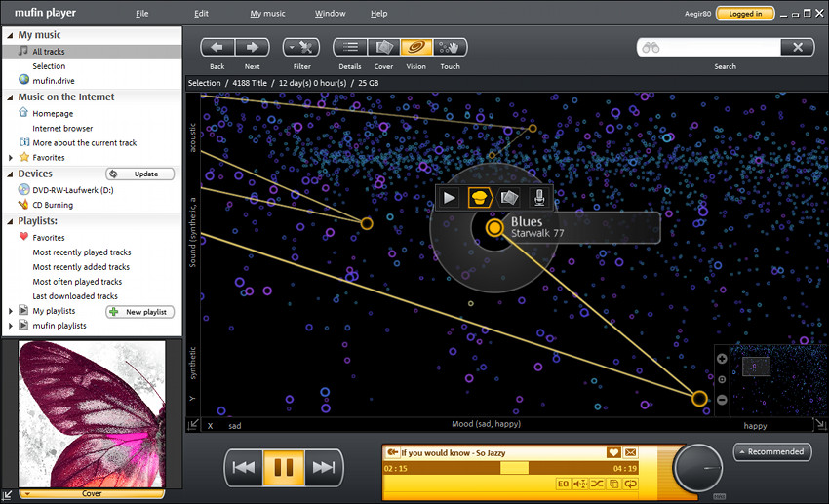Viewport: 829px width, 504px height.
Task: Open the Favorites heart playlist
Action: coord(49,238)
